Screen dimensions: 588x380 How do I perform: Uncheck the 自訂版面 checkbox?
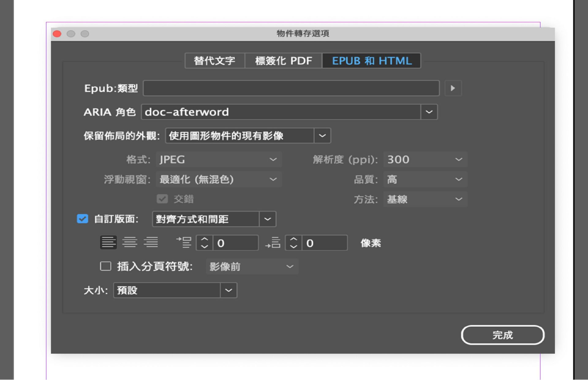coord(82,218)
